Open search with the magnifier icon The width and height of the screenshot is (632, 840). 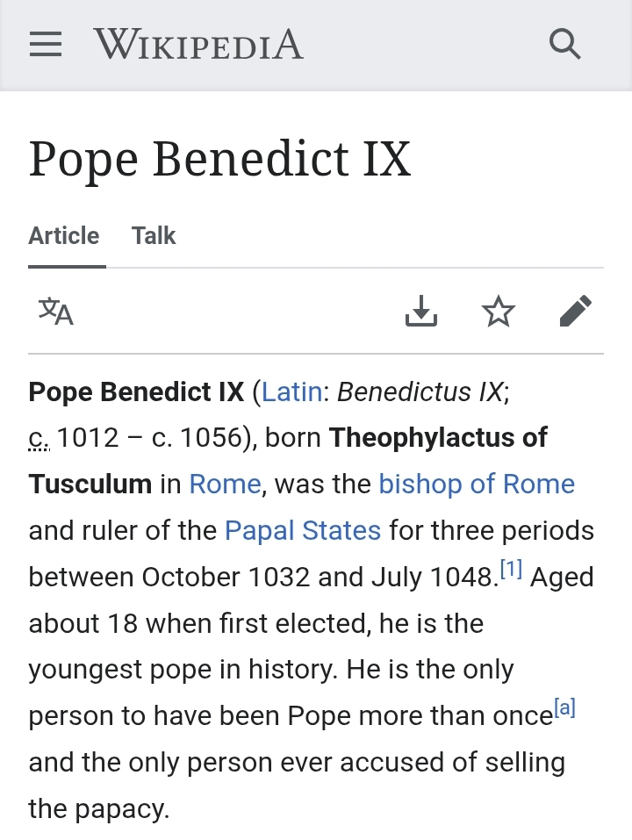coord(564,44)
